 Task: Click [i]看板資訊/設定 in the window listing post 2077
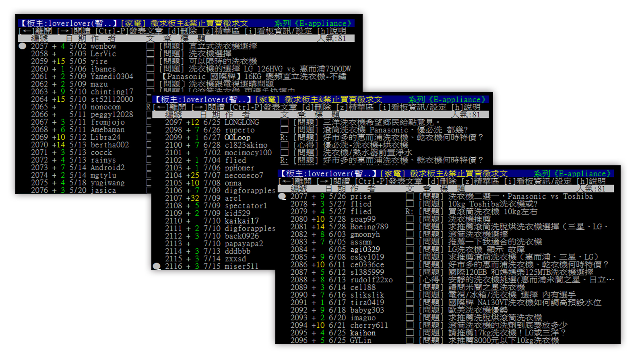click(x=538, y=181)
